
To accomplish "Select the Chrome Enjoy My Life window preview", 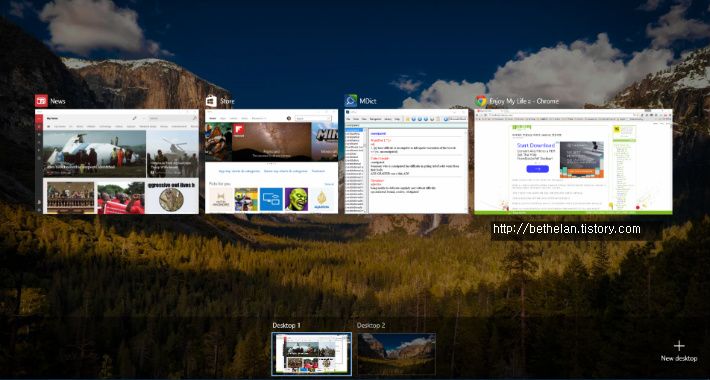I will tap(573, 162).
